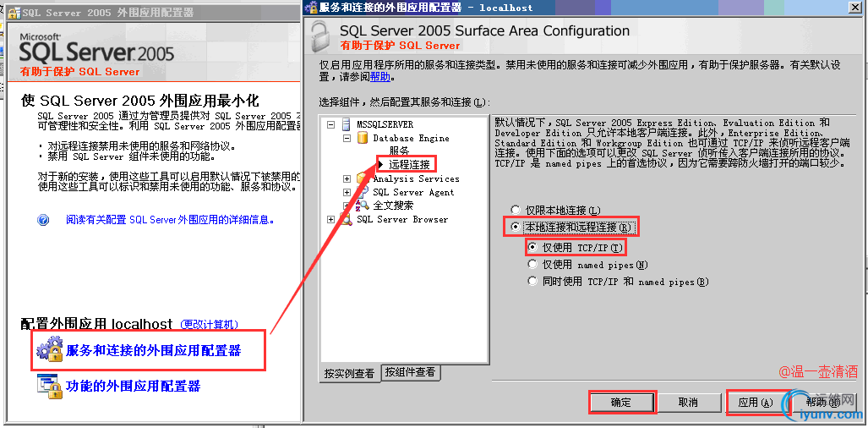Select the SQL Server Browser tree label
This screenshot has height=428, width=868.
tap(402, 219)
